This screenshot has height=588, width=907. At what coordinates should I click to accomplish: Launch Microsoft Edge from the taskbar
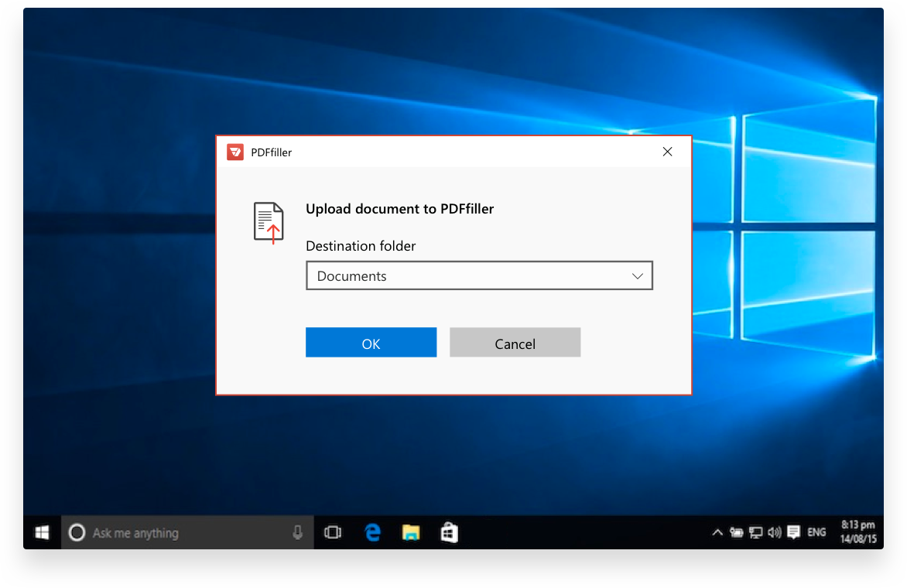(x=372, y=532)
